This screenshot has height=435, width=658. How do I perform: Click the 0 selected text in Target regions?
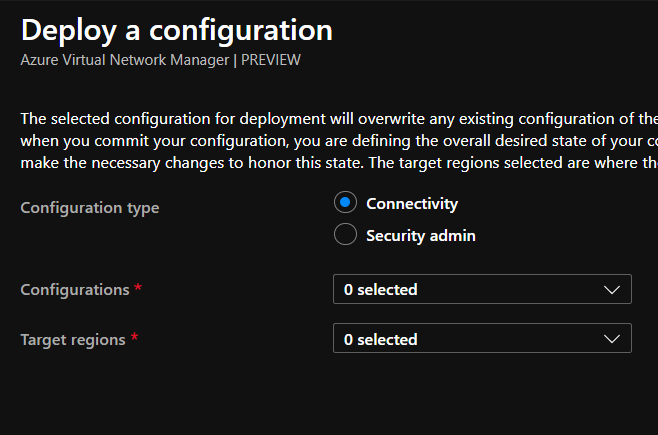click(x=380, y=339)
